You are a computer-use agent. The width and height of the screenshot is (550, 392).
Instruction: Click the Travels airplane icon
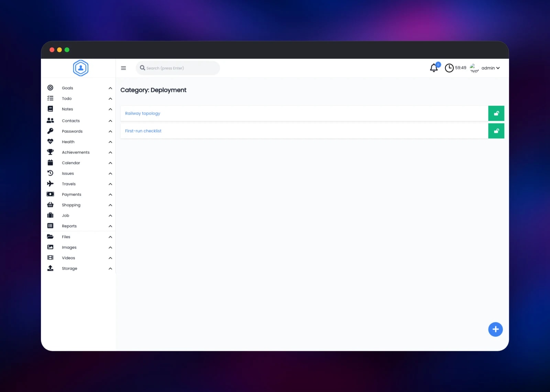[x=50, y=184]
